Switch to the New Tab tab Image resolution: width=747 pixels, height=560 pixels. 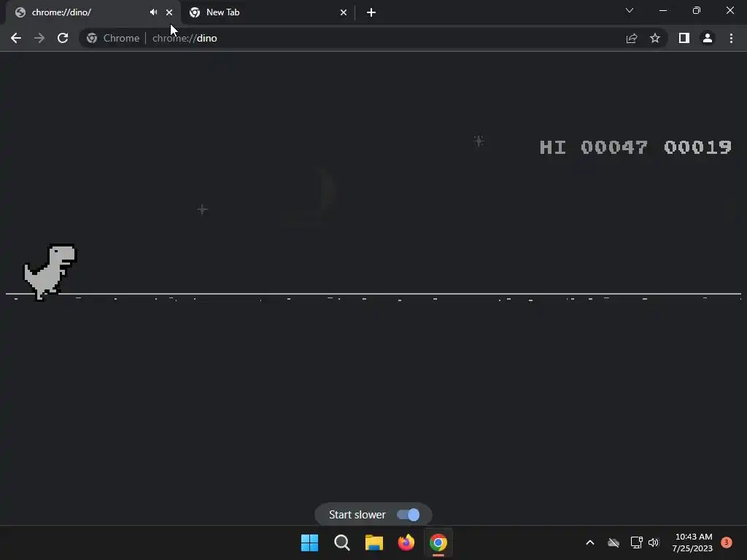click(268, 12)
